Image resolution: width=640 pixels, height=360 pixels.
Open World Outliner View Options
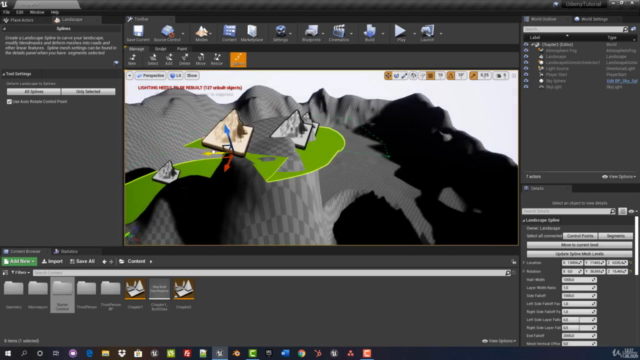pyautogui.click(x=619, y=177)
